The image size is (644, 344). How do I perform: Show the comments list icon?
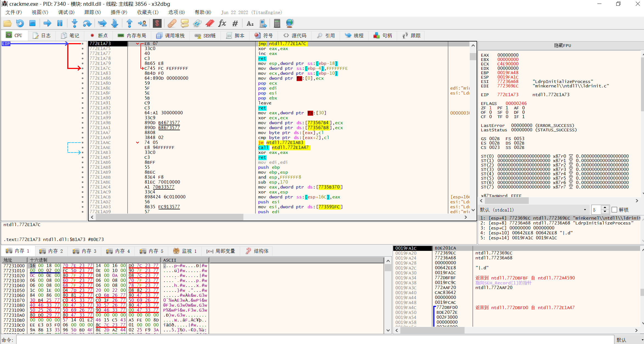184,23
